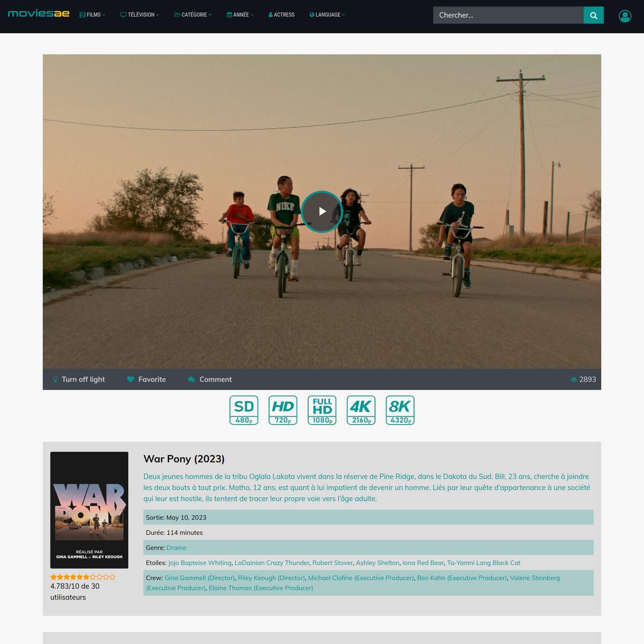The image size is (644, 644).
Task: Open Jojo Bapteise Whiting actor link
Action: (x=200, y=563)
